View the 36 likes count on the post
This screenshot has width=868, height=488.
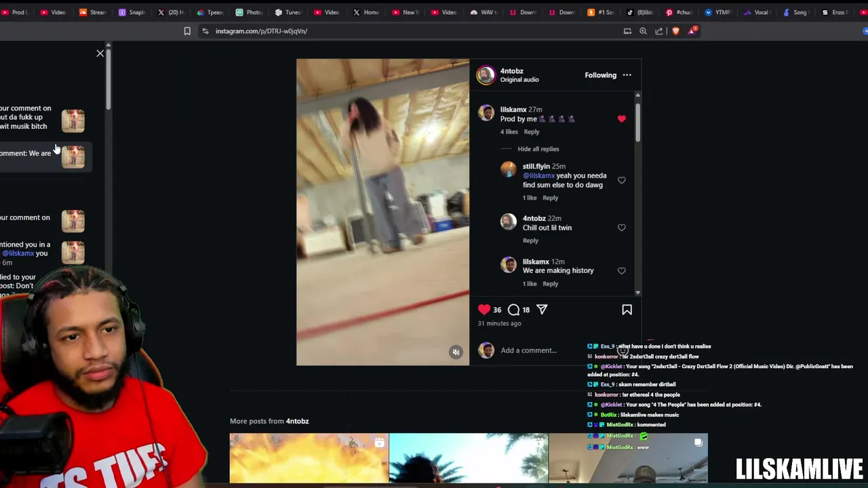click(x=497, y=310)
